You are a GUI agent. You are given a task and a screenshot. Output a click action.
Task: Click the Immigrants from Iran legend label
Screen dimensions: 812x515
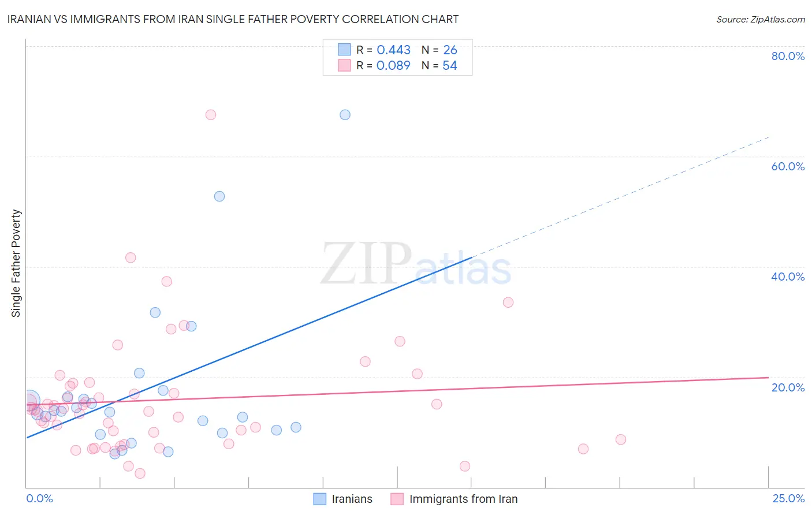[x=464, y=499]
